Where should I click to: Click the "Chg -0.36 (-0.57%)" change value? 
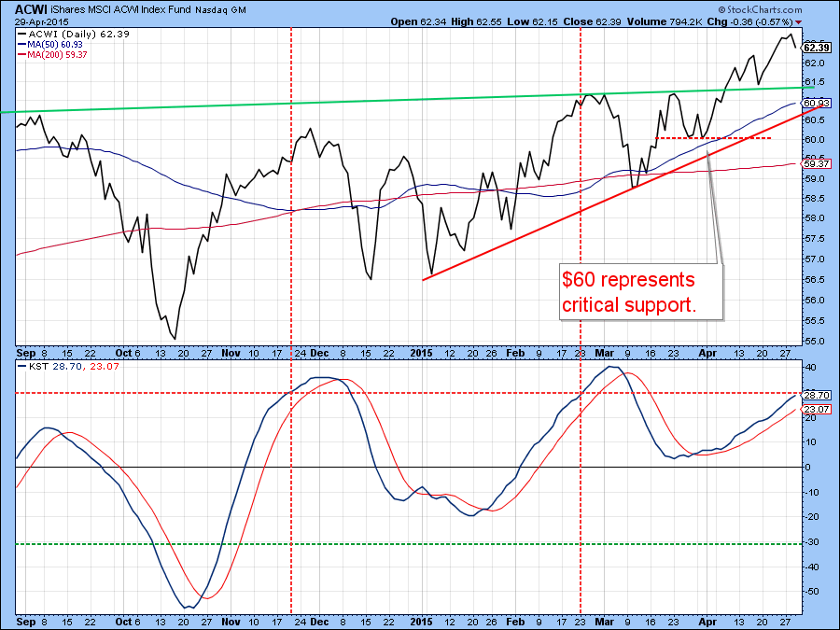[x=750, y=22]
